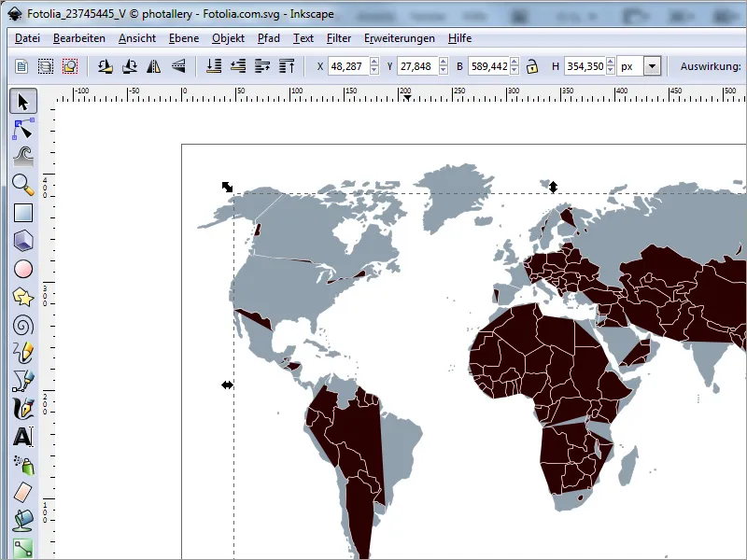The width and height of the screenshot is (747, 560).
Task: Open the px units dropdown
Action: coord(652,66)
